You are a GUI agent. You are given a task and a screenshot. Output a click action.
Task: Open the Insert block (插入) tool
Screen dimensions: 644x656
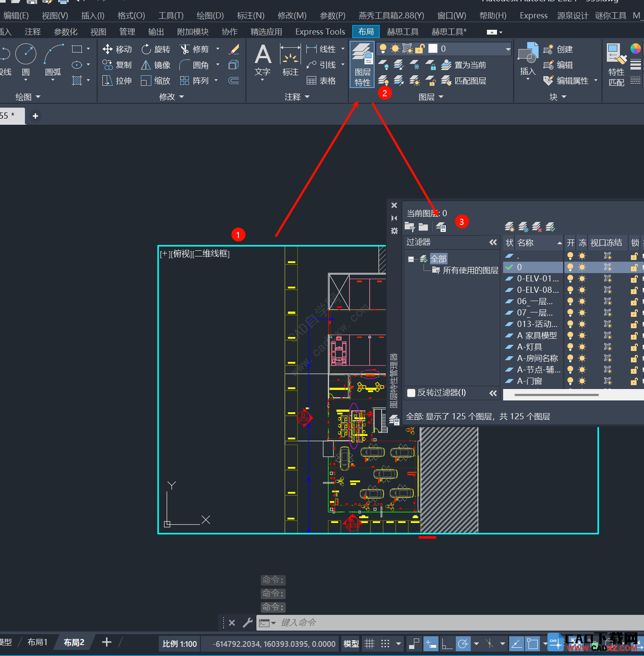tap(528, 61)
